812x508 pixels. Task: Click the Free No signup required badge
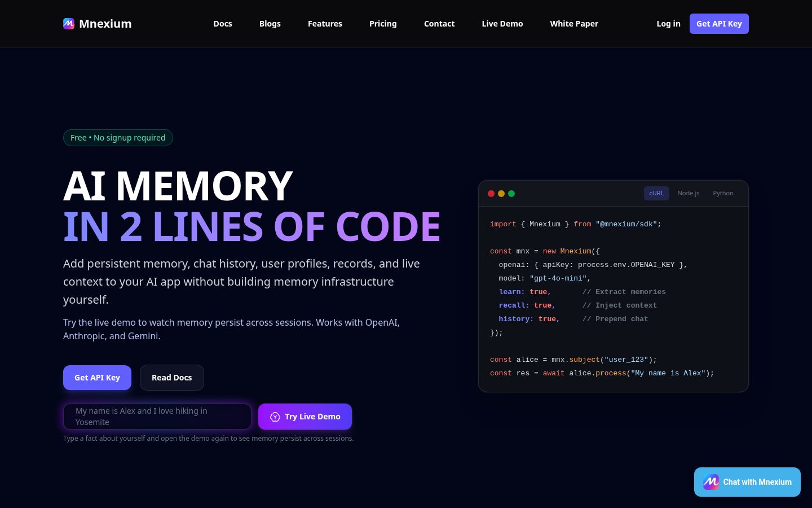[x=118, y=138]
